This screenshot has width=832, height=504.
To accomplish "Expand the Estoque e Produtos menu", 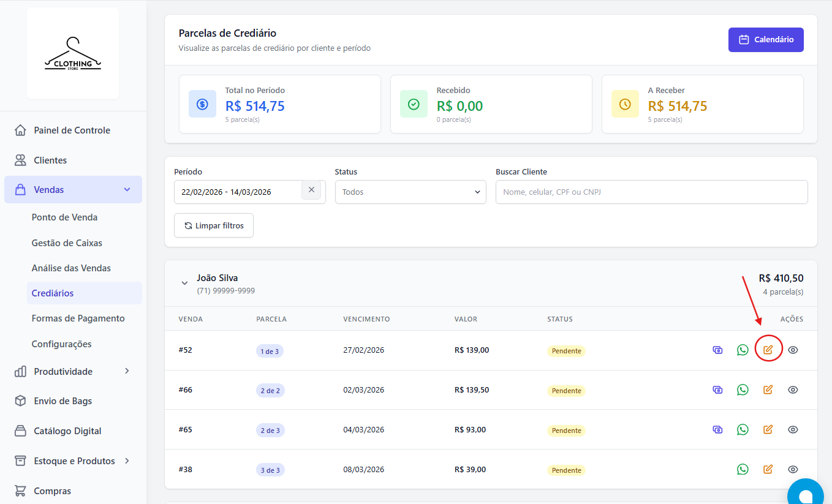I will click(x=74, y=461).
